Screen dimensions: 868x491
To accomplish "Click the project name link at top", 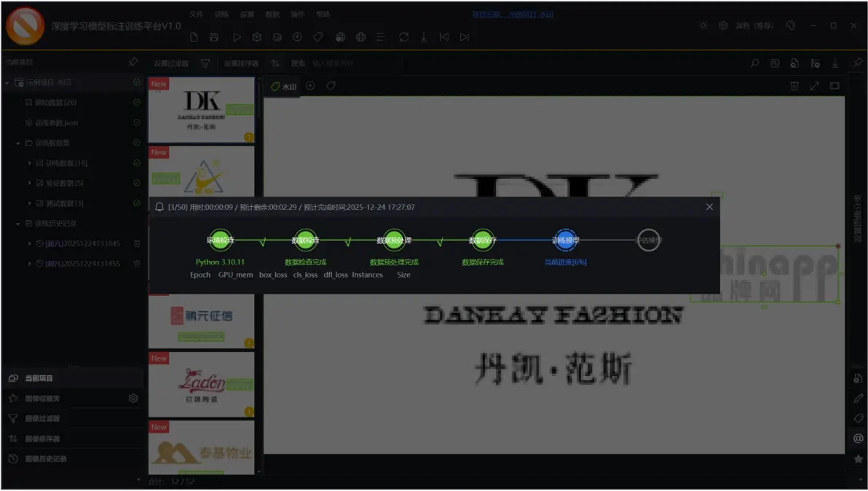I will 513,15.
